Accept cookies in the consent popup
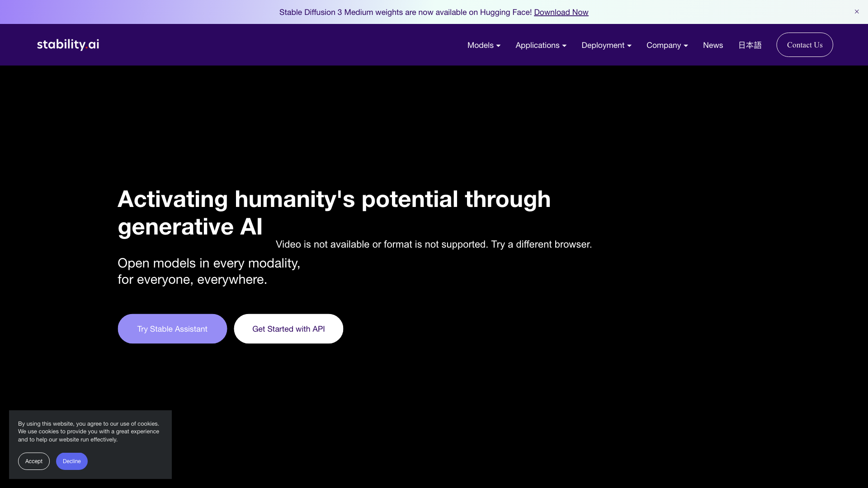This screenshot has height=488, width=868. point(34,461)
